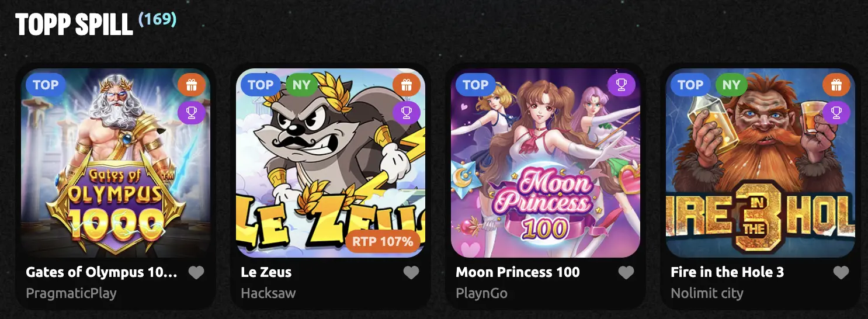The image size is (868, 319).
Task: Click the gift icon on Fire in the Hole 3
Action: coord(836,85)
